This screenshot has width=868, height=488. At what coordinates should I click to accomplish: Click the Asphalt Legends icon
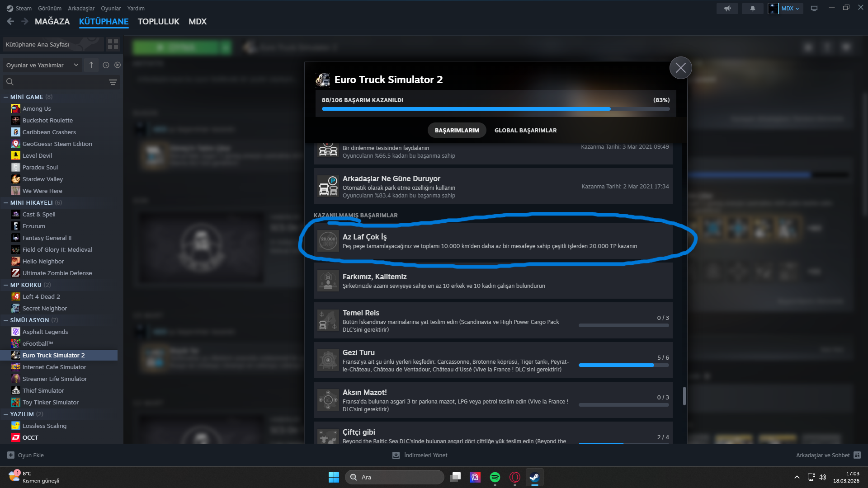click(x=16, y=332)
